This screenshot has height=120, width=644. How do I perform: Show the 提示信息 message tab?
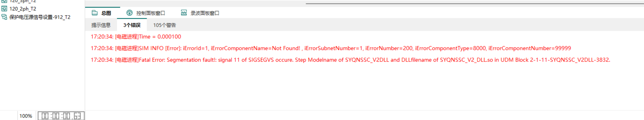coord(101,25)
